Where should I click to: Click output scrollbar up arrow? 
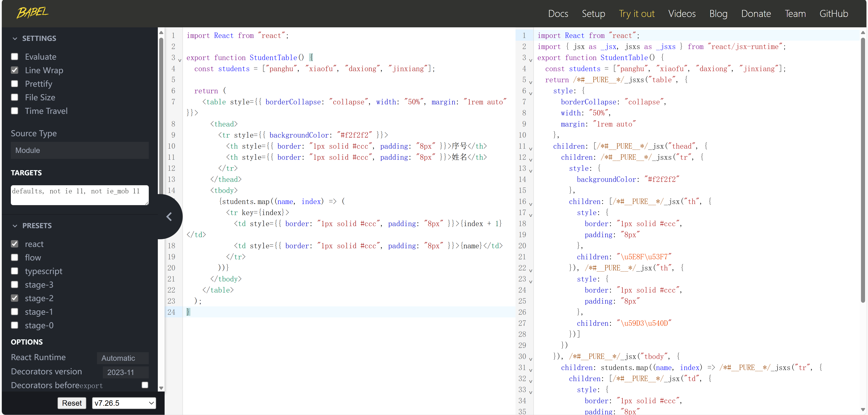point(863,33)
